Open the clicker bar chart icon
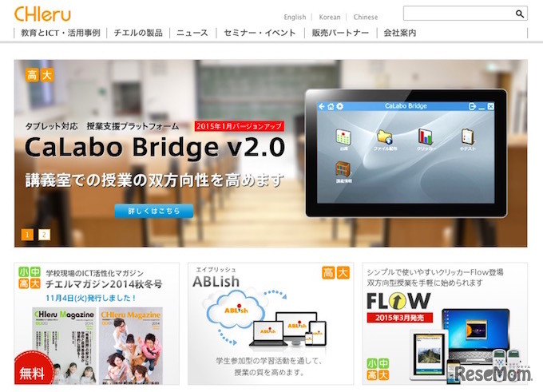Image resolution: width=543 pixels, height=392 pixels. [x=426, y=137]
